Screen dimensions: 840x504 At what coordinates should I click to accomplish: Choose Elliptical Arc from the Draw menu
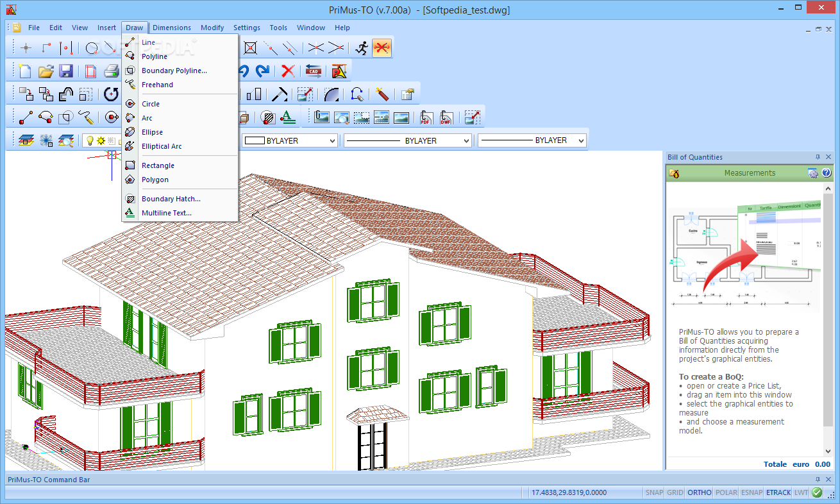pos(180,146)
